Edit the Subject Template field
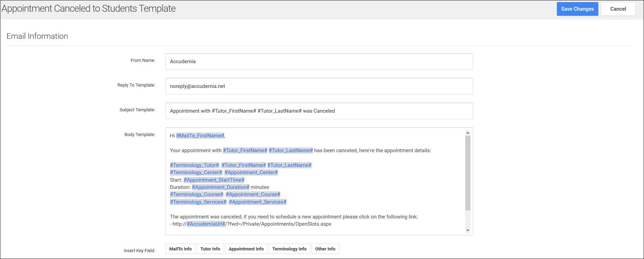644x259 pixels. click(319, 111)
